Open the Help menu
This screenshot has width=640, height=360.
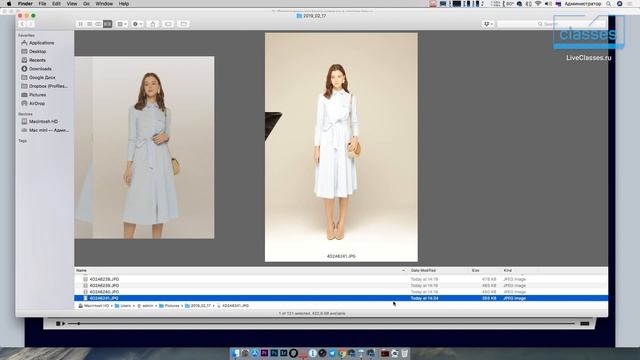124,4
